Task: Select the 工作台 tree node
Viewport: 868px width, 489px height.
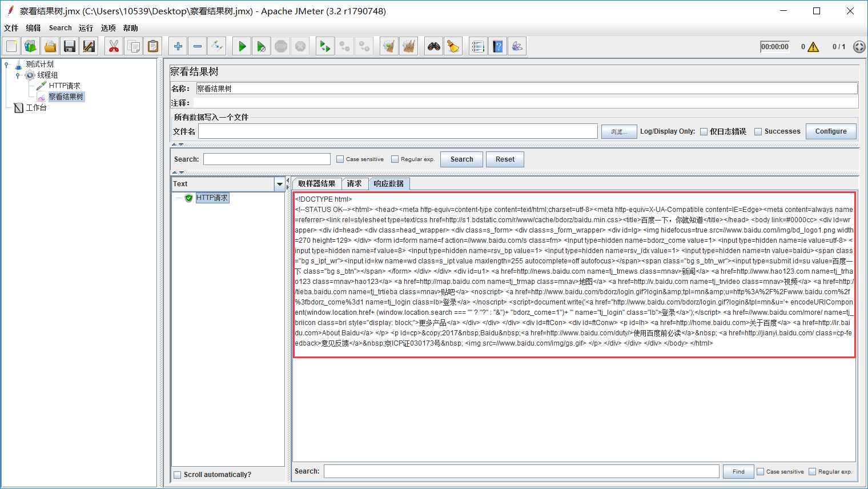Action: 36,107
